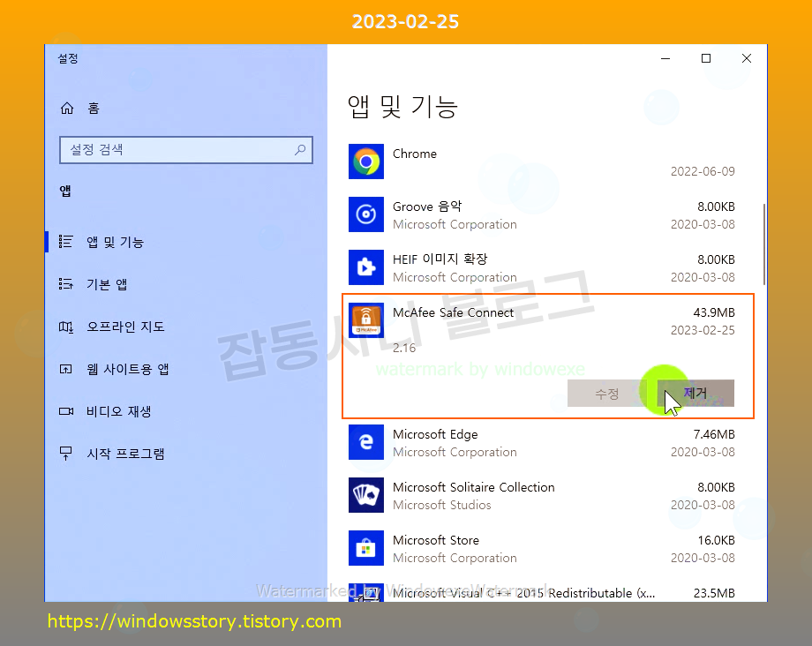Image resolution: width=812 pixels, height=646 pixels.
Task: Click the 기본 앱 icon in the sidebar
Action: (66, 284)
